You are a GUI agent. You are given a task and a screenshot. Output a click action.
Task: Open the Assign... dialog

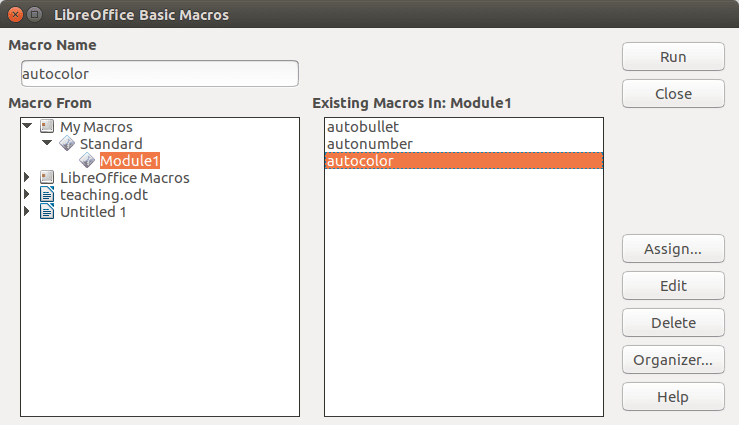click(672, 248)
